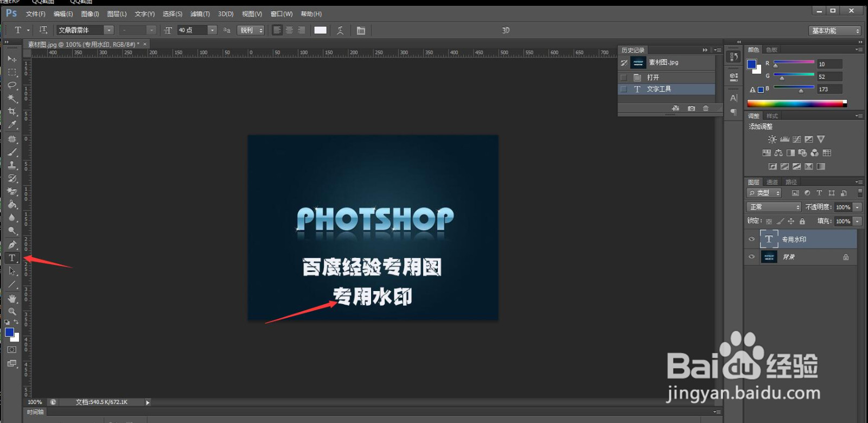Click the R value input field
The height and width of the screenshot is (423, 868).
coord(830,64)
